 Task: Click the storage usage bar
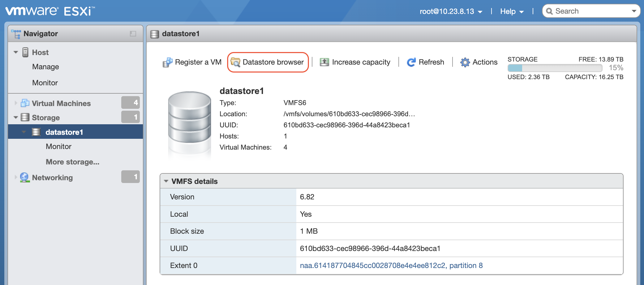(x=555, y=68)
